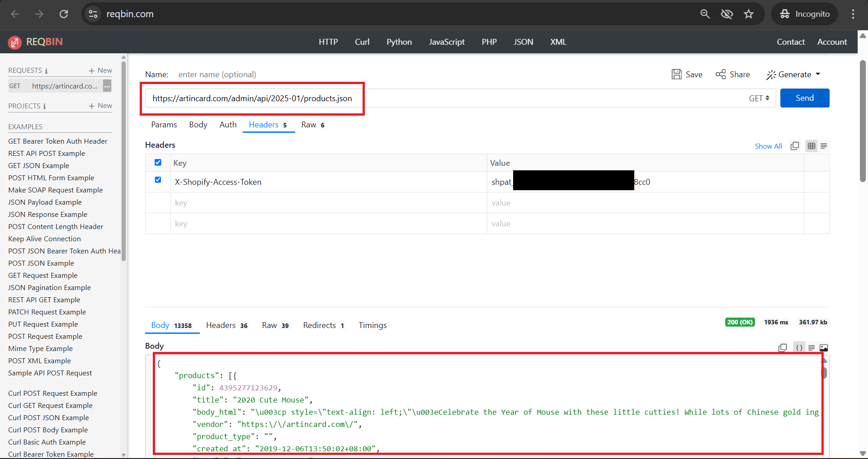
Task: Click the info icon next to REQUESTS
Action: [46, 71]
